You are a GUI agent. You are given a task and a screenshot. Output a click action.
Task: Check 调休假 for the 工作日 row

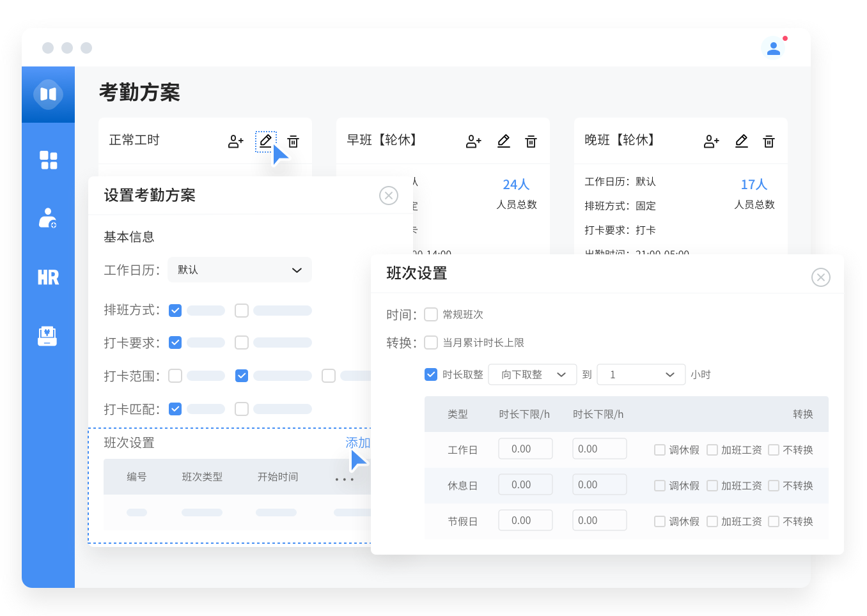(x=660, y=450)
